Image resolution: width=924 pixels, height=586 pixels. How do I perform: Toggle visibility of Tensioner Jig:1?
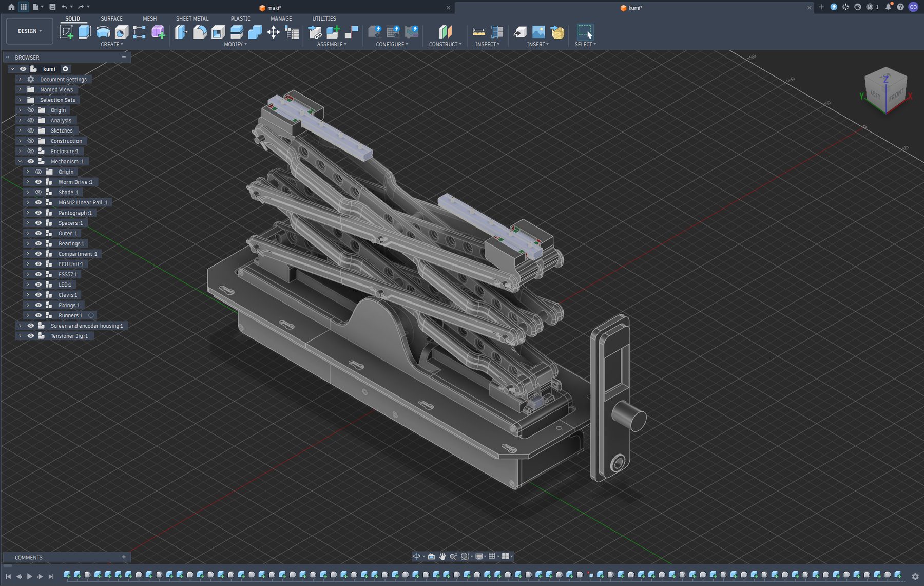point(31,336)
